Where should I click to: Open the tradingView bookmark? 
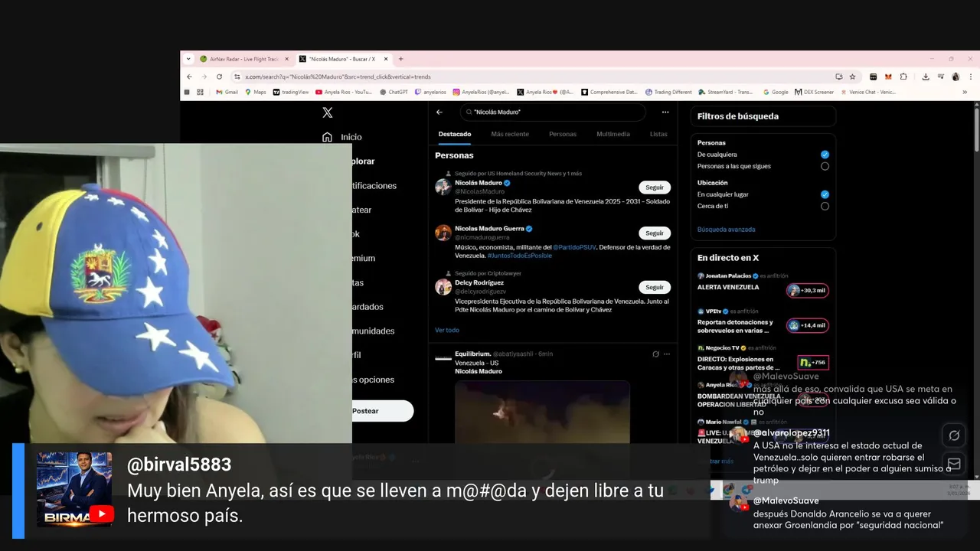pos(291,92)
